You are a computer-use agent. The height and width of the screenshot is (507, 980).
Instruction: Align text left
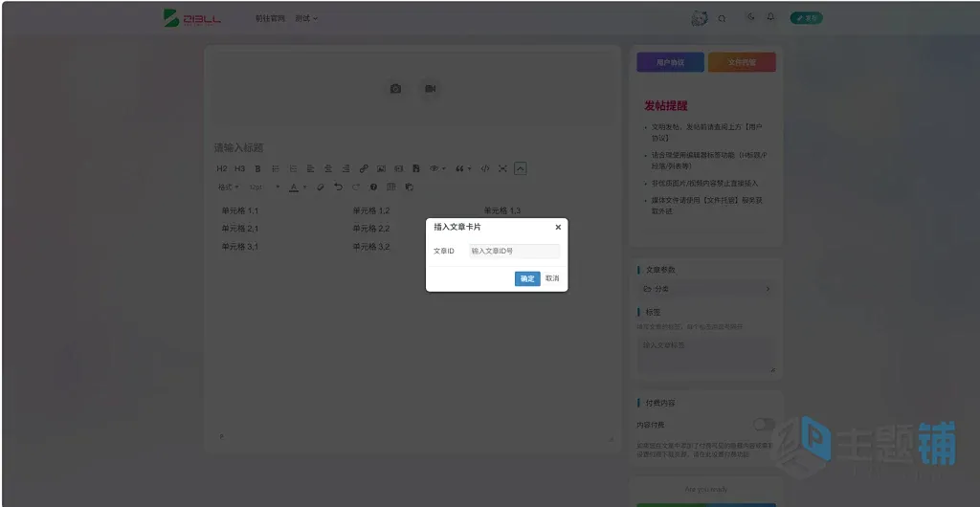click(311, 168)
